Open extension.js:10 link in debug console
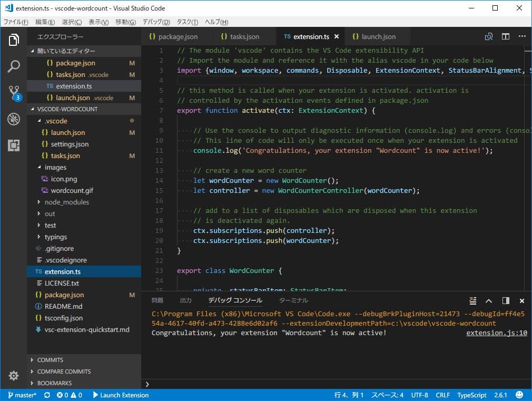This screenshot has width=532, height=401. 496,332
